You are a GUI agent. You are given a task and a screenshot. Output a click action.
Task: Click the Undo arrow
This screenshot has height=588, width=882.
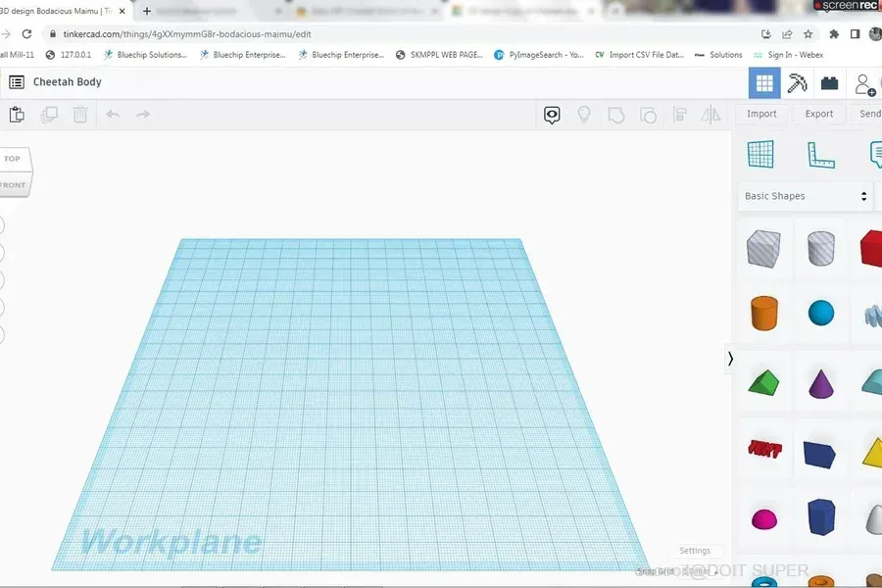pos(113,115)
